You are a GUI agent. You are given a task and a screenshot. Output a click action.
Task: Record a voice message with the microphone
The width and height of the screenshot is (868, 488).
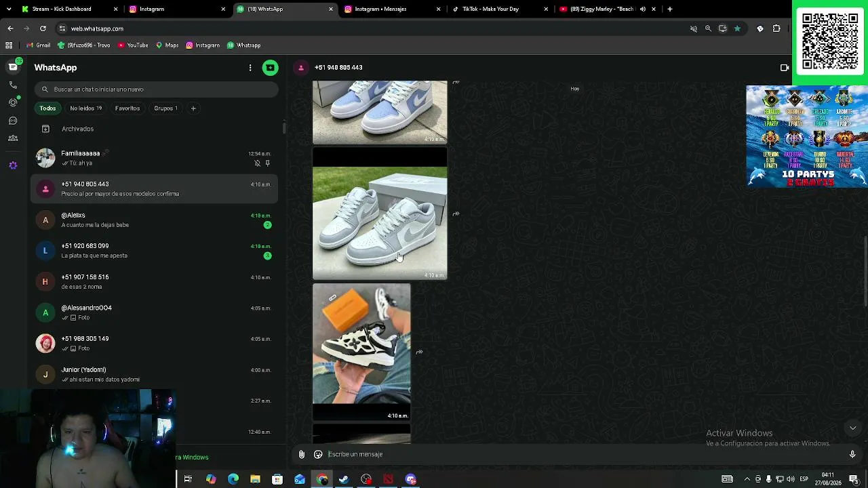[852, 454]
